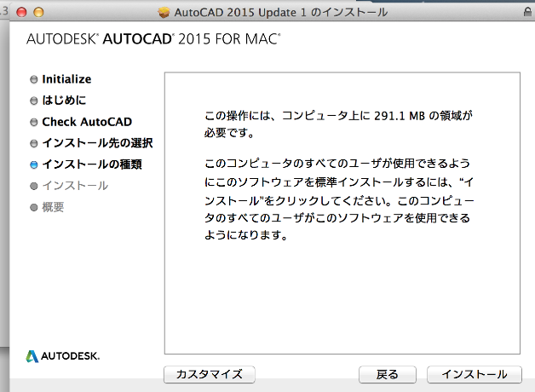Screen dimensions: 535x392
Task: Click the 概要 step in sidebar
Action: pos(53,207)
